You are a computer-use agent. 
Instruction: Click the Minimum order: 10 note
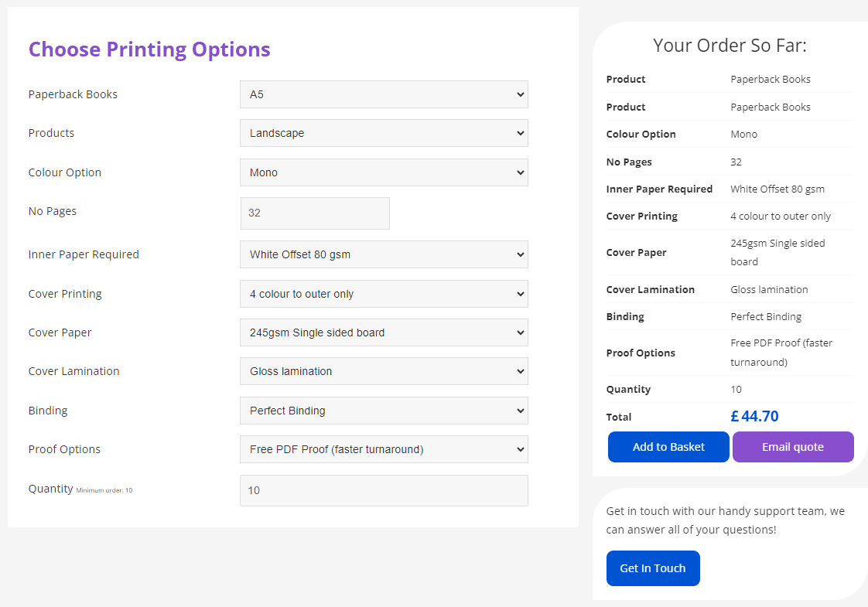(104, 490)
